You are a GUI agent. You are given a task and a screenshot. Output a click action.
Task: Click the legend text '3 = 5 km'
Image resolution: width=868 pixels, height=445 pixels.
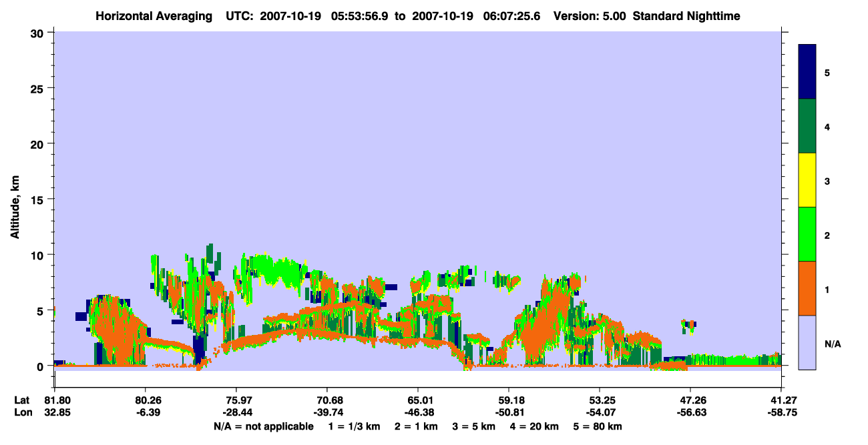pos(473,426)
